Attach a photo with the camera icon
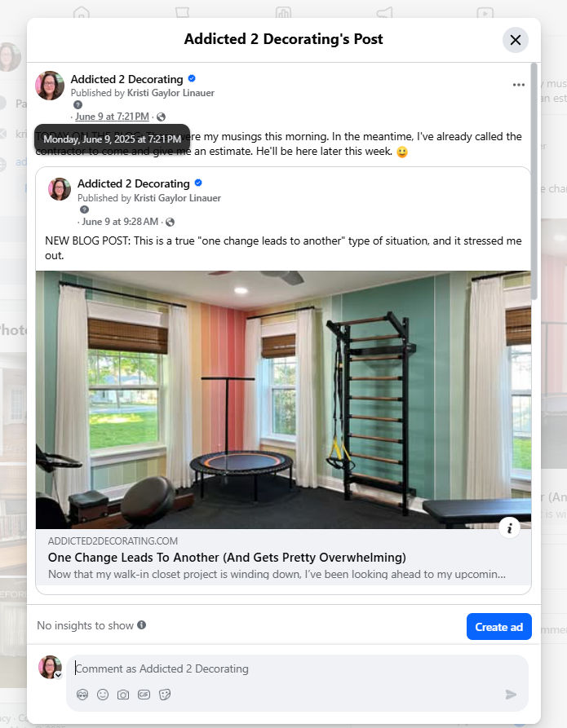 coord(123,695)
